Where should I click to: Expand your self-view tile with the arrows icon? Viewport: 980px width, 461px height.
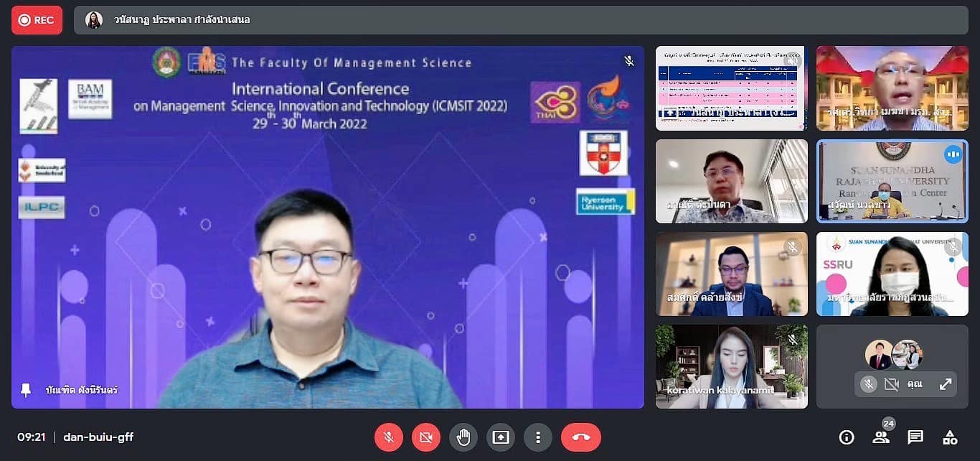click(x=946, y=384)
